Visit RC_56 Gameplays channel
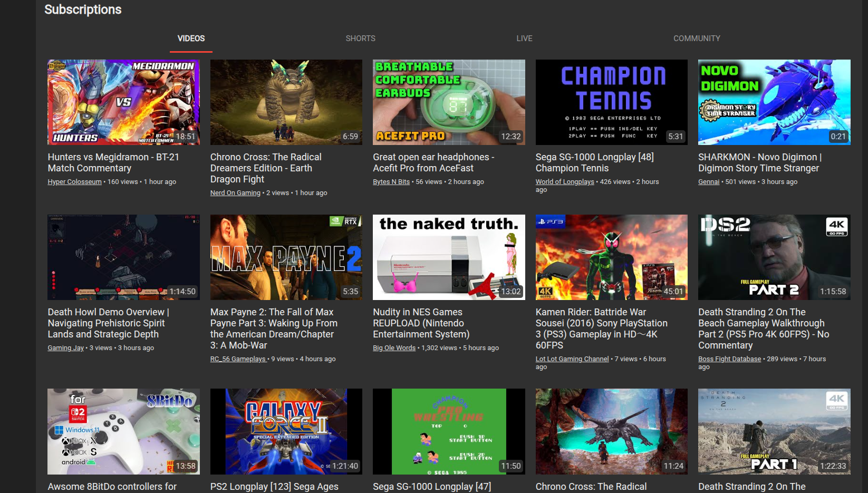 coord(238,359)
